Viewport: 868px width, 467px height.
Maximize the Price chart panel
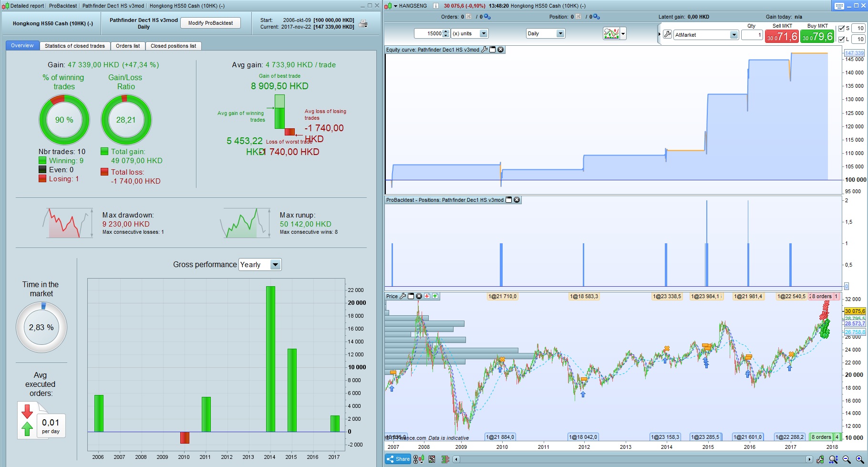[411, 296]
